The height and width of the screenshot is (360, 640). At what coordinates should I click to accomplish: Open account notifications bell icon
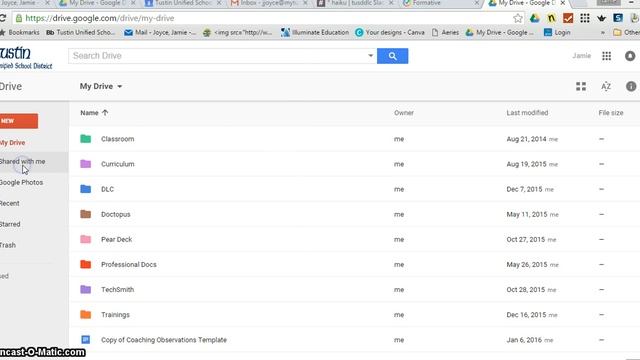tap(630, 56)
